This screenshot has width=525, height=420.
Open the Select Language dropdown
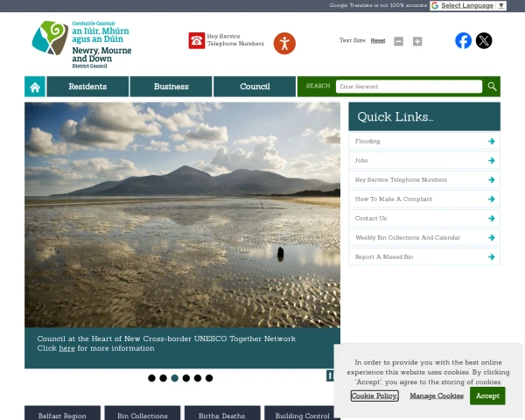pos(468,6)
